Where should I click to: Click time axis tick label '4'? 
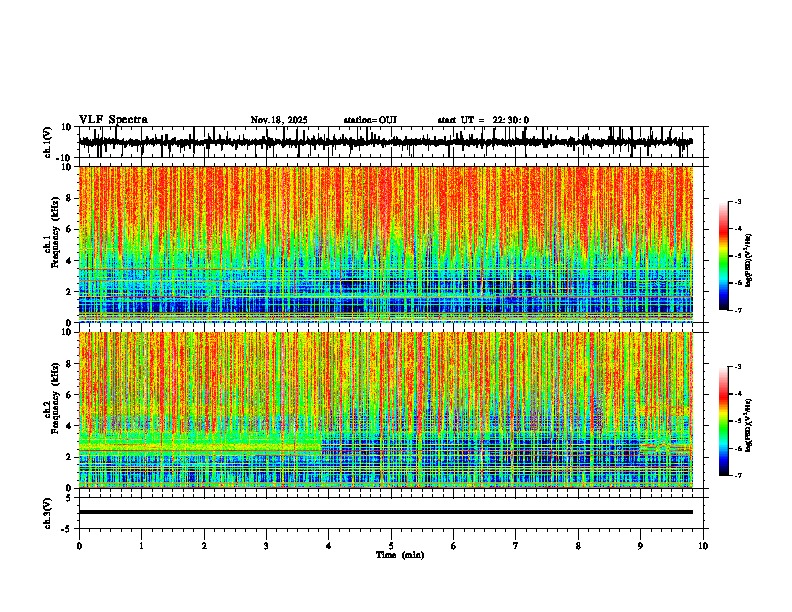(x=329, y=546)
